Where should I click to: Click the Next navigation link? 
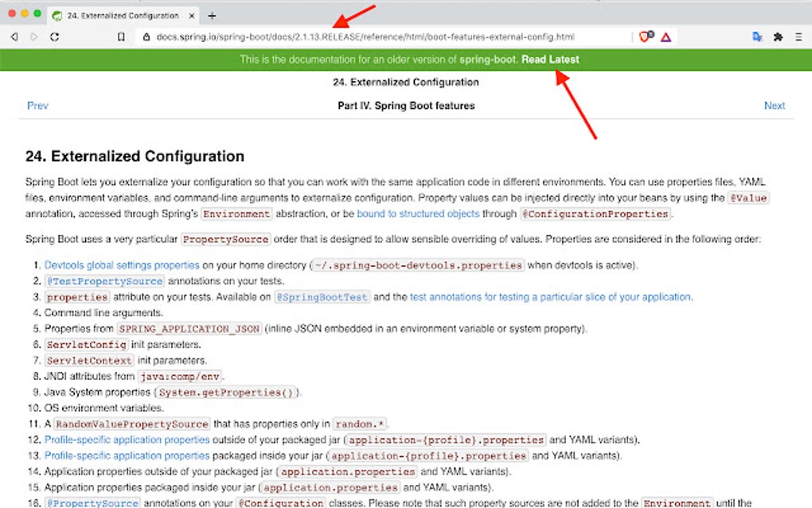click(x=775, y=104)
